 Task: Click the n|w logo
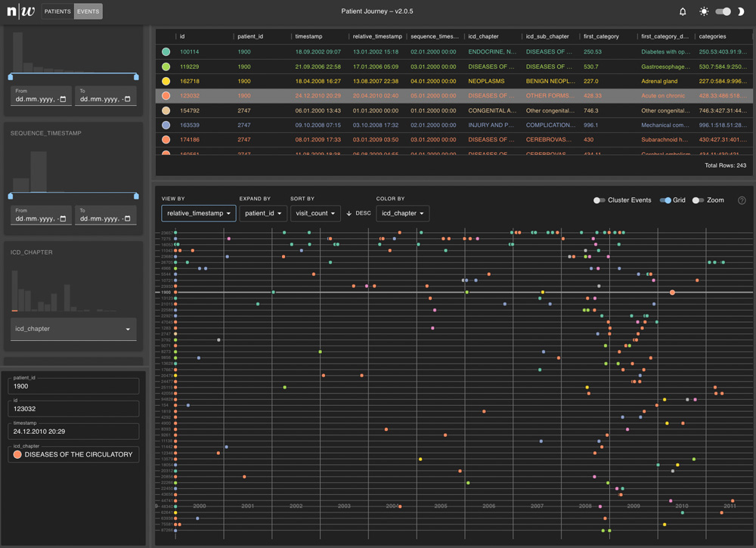[x=21, y=11]
